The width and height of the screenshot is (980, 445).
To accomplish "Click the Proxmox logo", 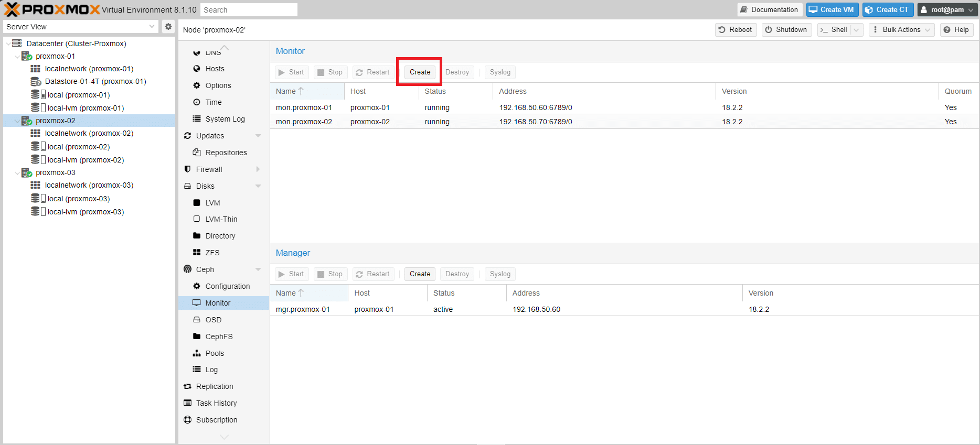I will pyautogui.click(x=52, y=9).
